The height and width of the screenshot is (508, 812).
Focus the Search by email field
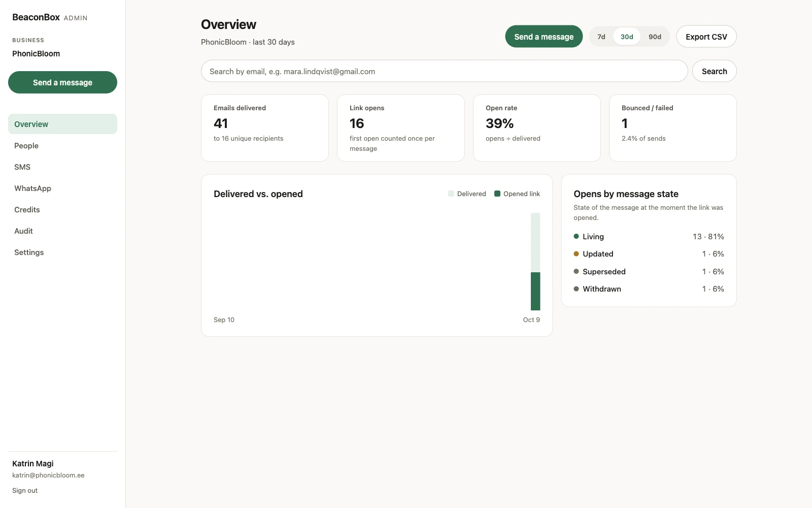444,71
